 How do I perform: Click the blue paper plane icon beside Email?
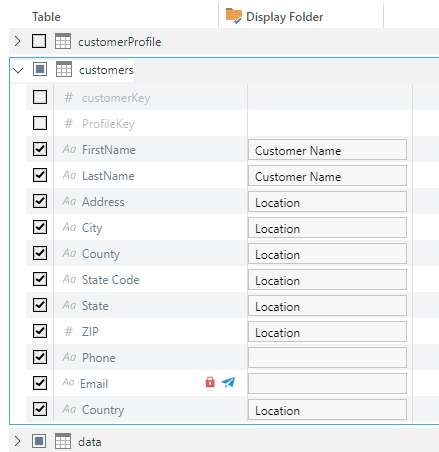(x=228, y=383)
